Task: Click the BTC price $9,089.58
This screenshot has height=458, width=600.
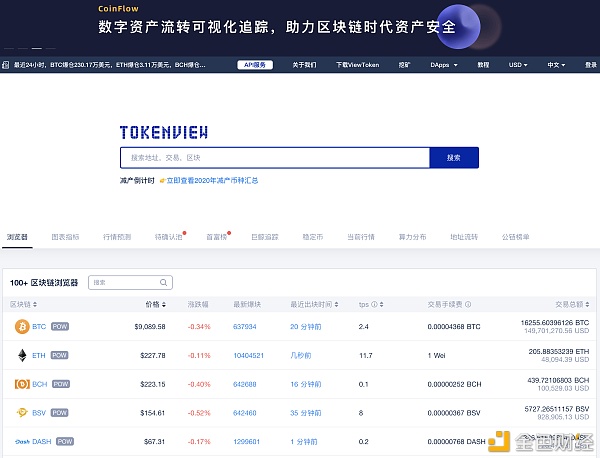Action: coord(150,327)
